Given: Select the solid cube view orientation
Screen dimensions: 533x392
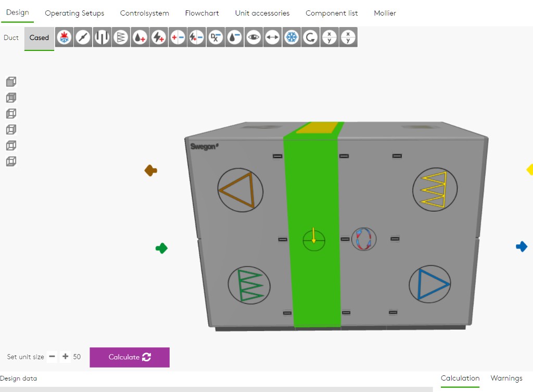Looking at the screenshot, I should pyautogui.click(x=11, y=81).
